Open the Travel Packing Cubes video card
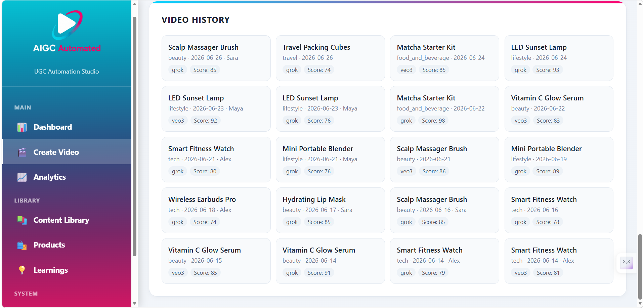The height and width of the screenshot is (308, 644). click(330, 58)
